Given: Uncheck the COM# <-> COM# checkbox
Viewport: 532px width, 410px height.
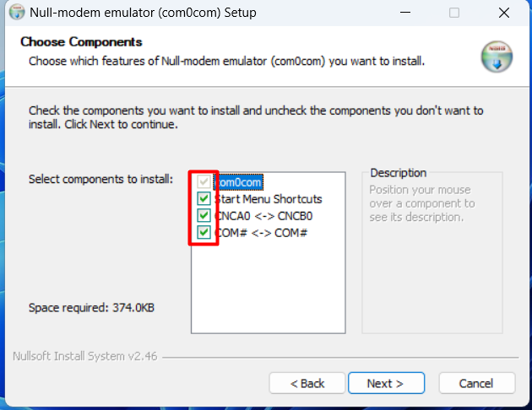Looking at the screenshot, I should tap(203, 231).
